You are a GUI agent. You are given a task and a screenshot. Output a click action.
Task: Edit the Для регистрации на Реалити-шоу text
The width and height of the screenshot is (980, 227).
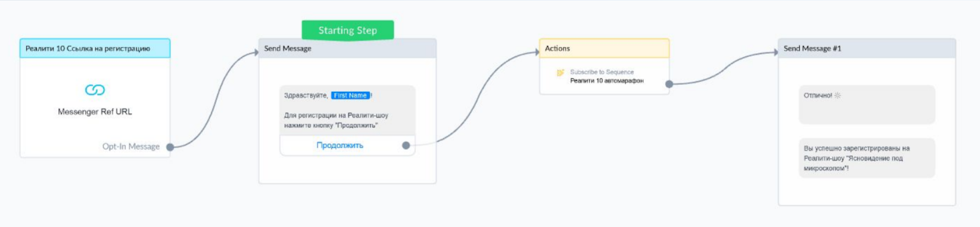(336, 120)
